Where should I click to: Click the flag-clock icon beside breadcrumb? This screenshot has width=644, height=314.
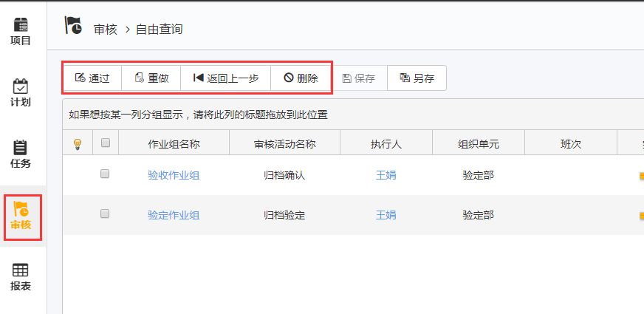(74, 27)
